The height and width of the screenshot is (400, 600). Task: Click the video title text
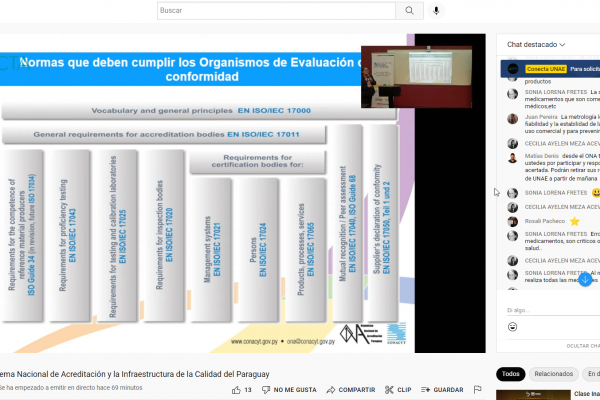tap(134, 374)
